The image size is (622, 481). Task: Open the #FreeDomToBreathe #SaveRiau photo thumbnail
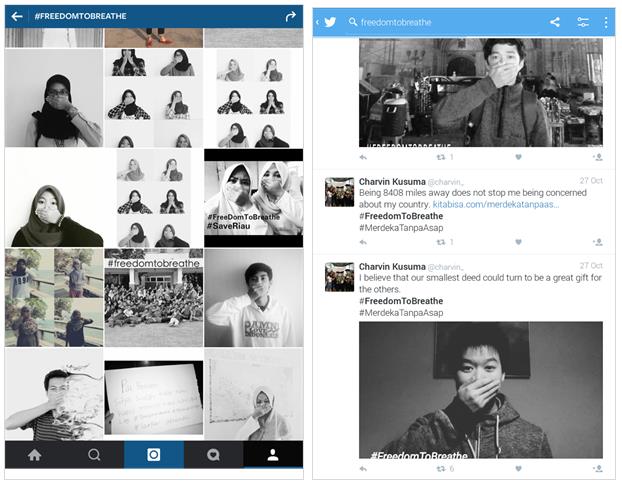pyautogui.click(x=253, y=198)
